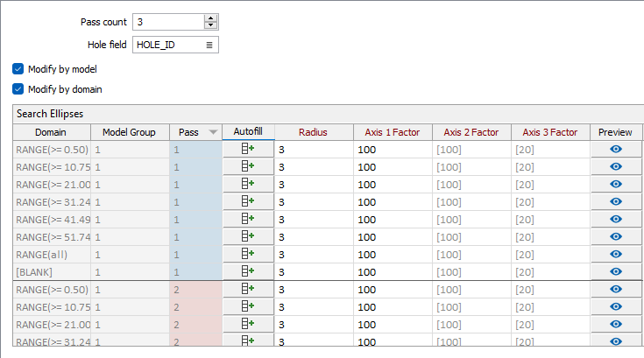Viewport: 644px width, 358px height.
Task: Preview ellipse for Pass 1 RANGE(>= 0.50) row
Action: point(616,149)
